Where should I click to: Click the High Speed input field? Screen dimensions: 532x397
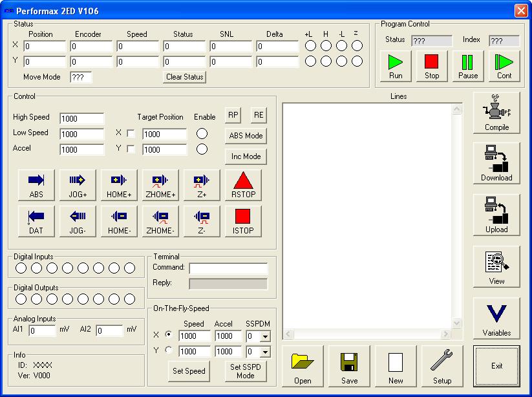pos(81,118)
